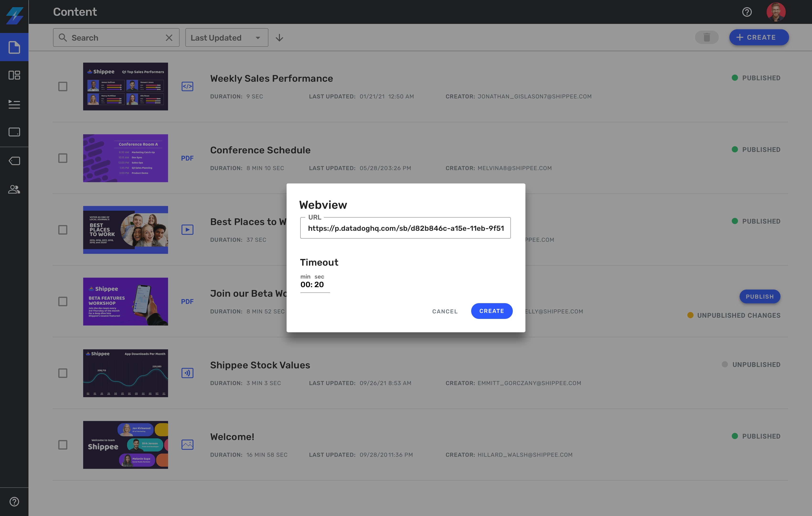Open the Last Updated sort dropdown
The width and height of the screenshot is (812, 516).
pyautogui.click(x=226, y=38)
